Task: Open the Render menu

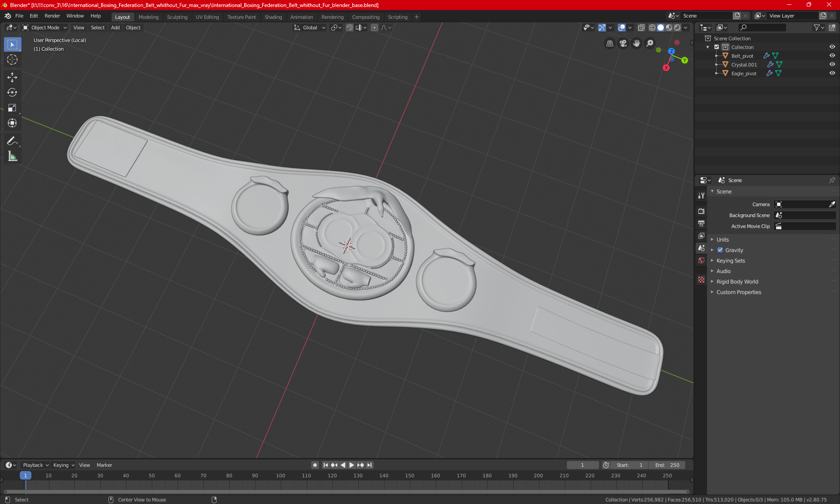Action: click(x=52, y=16)
